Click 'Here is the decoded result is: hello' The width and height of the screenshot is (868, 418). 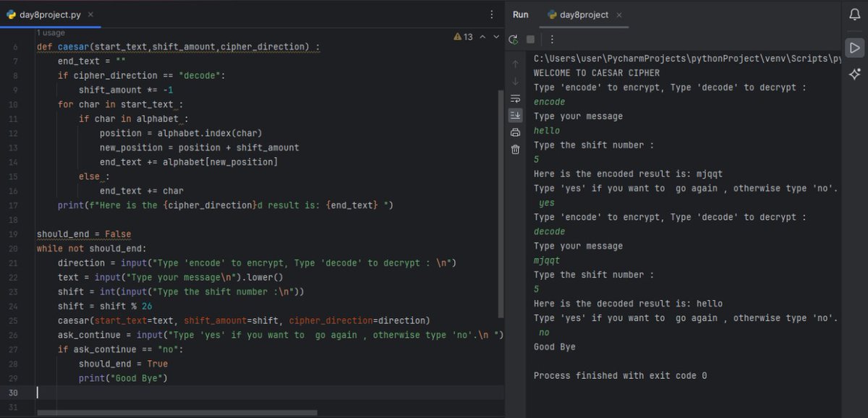(x=628, y=304)
